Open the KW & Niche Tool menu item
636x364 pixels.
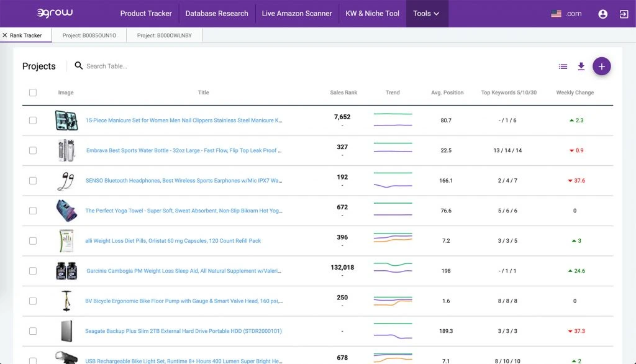(371, 13)
